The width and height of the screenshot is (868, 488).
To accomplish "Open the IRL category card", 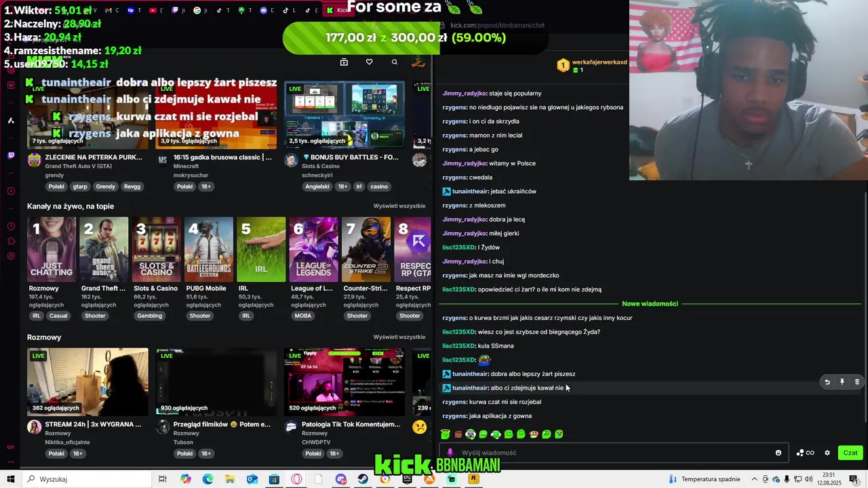I will 261,249.
